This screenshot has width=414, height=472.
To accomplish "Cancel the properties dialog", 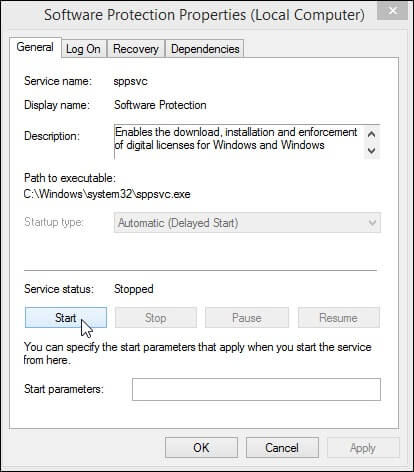I will point(282,448).
